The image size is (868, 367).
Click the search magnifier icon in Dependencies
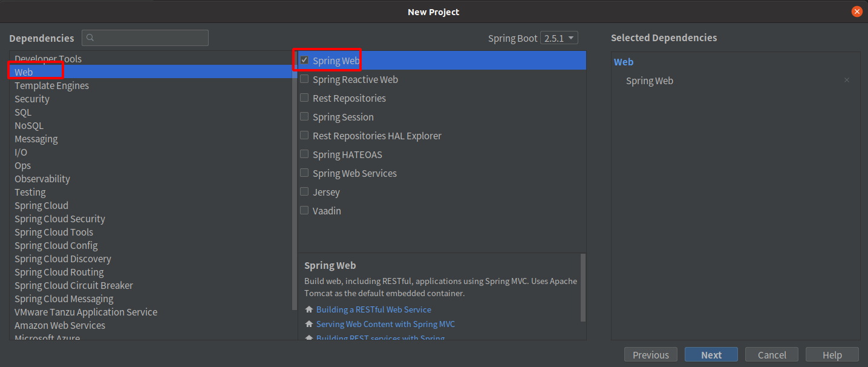[90, 38]
